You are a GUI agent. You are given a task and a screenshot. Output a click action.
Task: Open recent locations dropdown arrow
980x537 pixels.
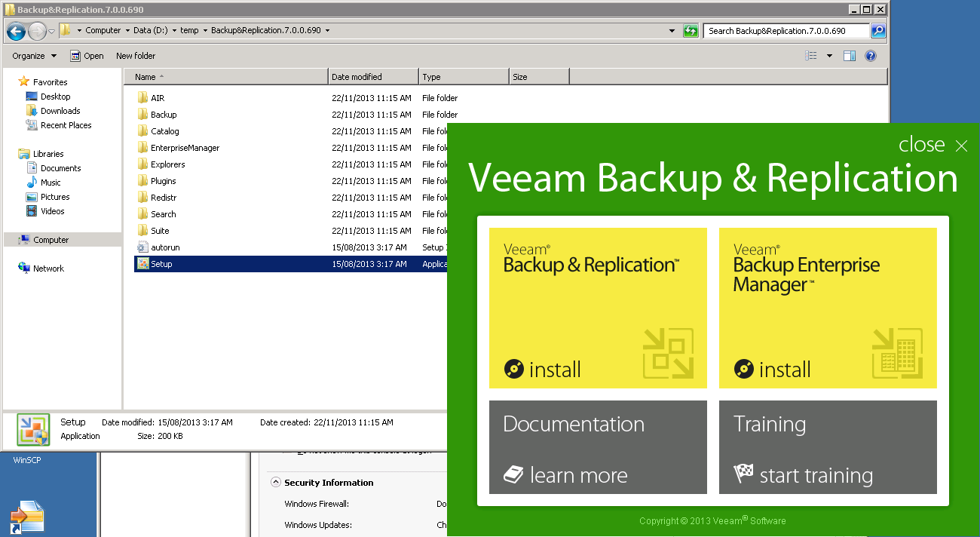click(x=51, y=31)
